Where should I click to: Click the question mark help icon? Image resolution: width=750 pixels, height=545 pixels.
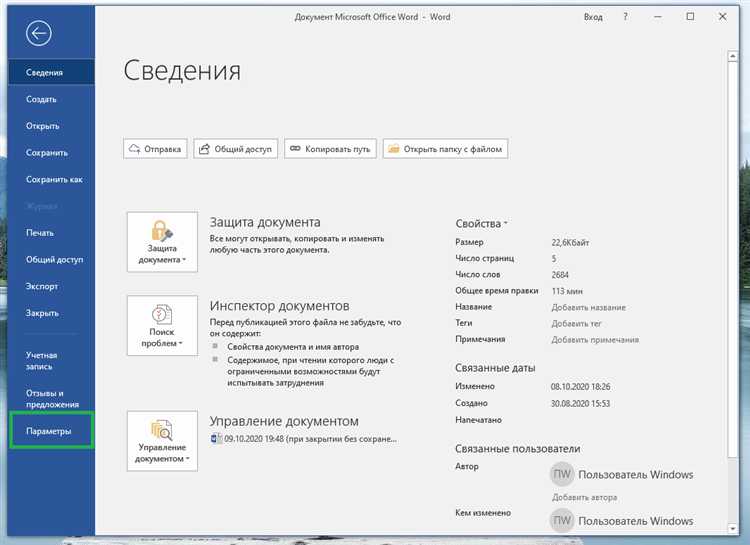tap(625, 16)
